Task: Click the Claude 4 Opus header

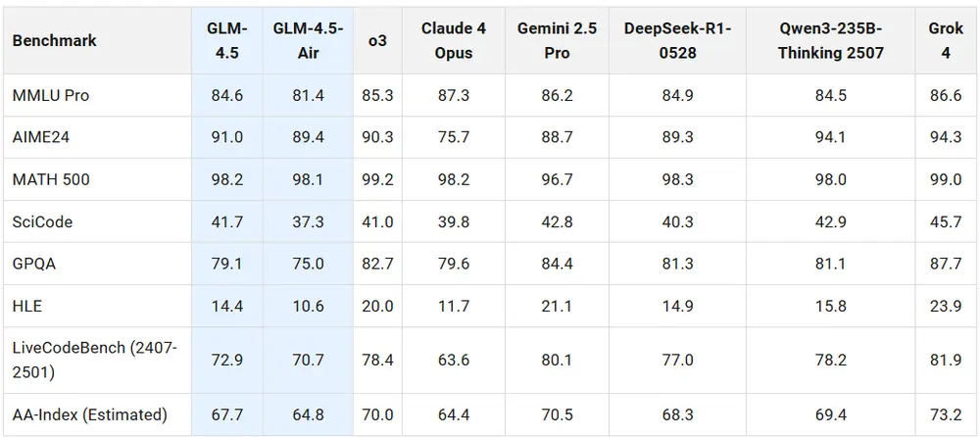Action: click(x=453, y=40)
